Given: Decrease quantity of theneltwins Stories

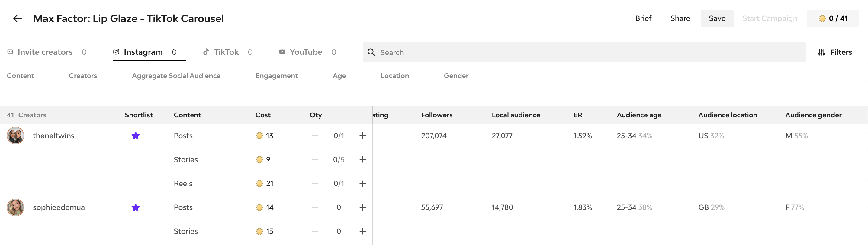Looking at the screenshot, I should click(x=315, y=159).
